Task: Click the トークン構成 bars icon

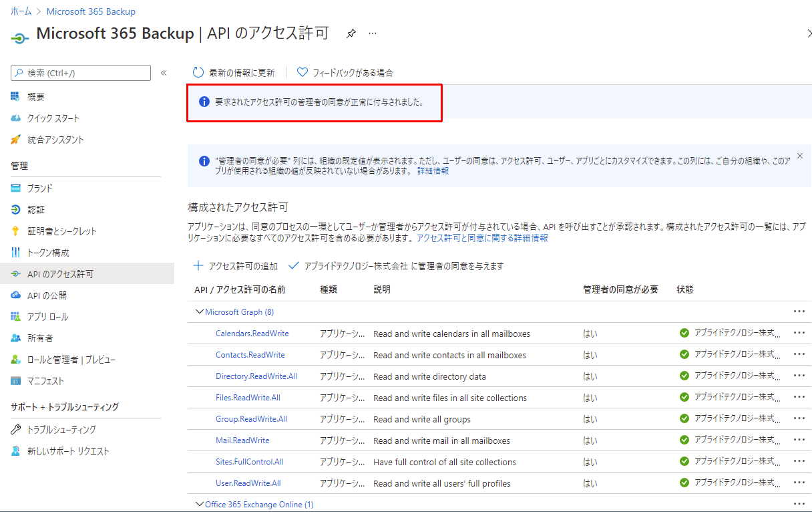Action: 16,253
